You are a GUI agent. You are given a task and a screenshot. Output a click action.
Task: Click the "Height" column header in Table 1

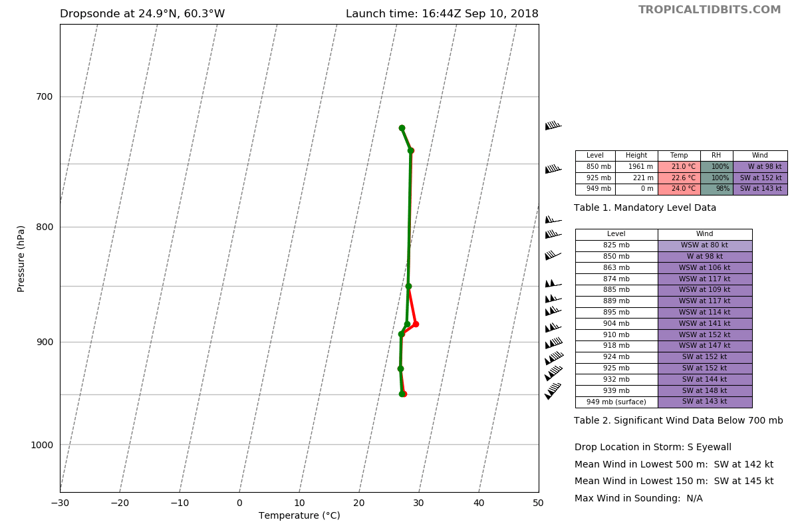click(636, 156)
